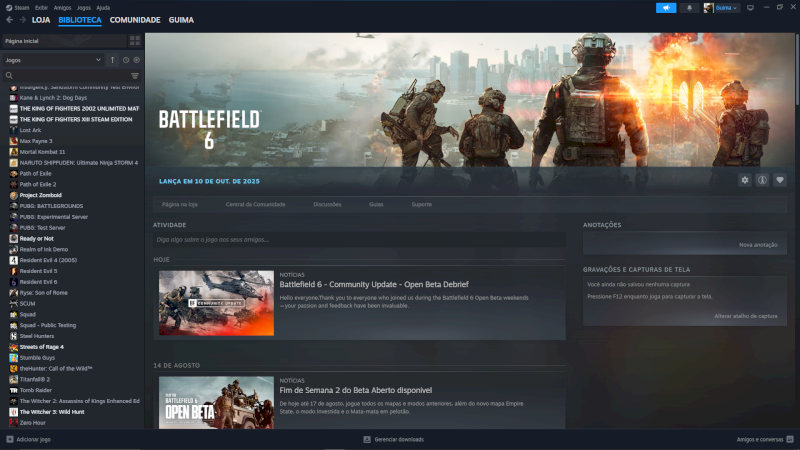Open advanced filter icon in search bar
Screen dimensions: 800x450
tap(135, 76)
